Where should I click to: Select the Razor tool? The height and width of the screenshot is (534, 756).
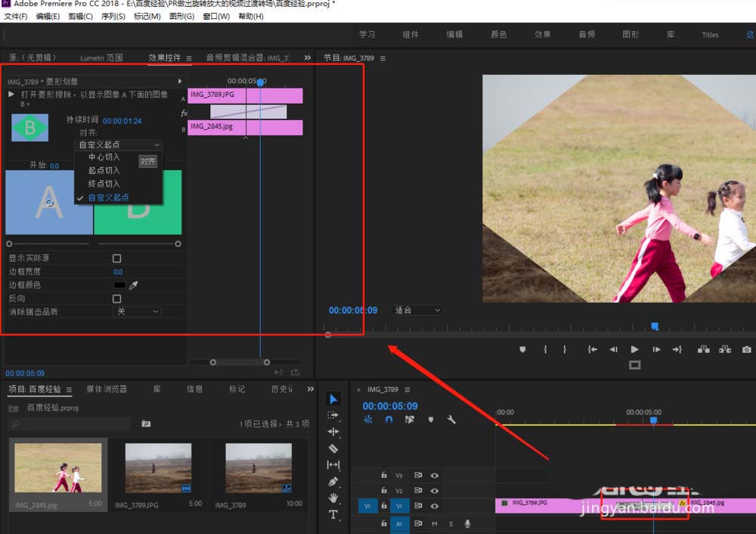pos(333,448)
